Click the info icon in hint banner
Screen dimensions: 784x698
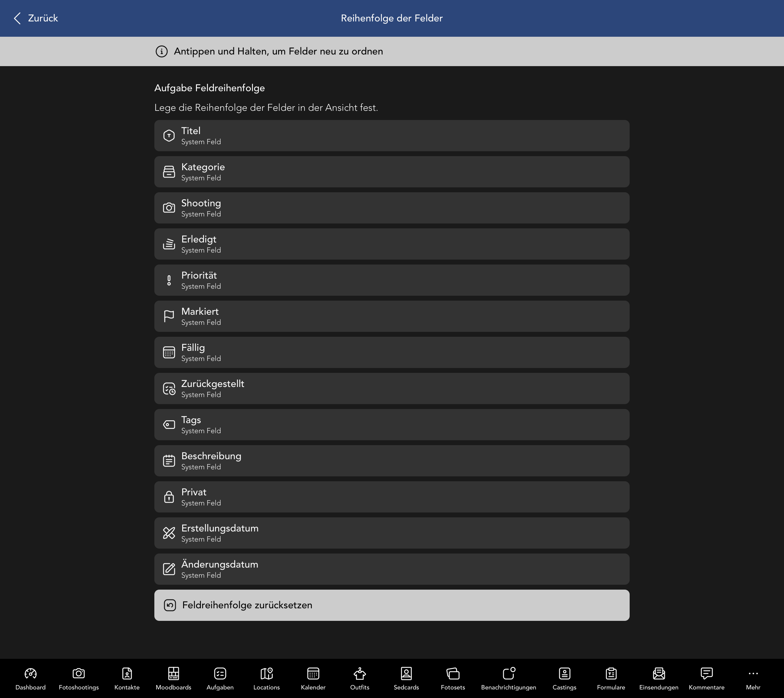pos(161,51)
